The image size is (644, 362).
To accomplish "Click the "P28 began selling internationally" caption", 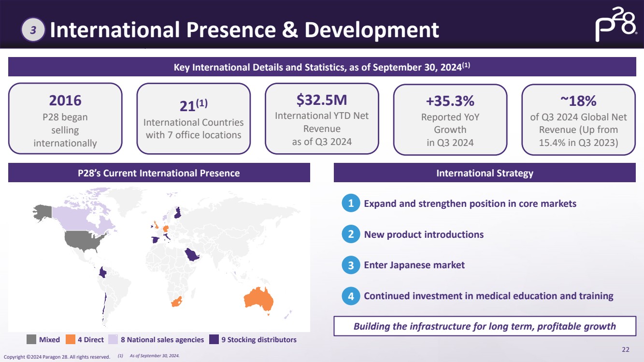I will click(65, 130).
